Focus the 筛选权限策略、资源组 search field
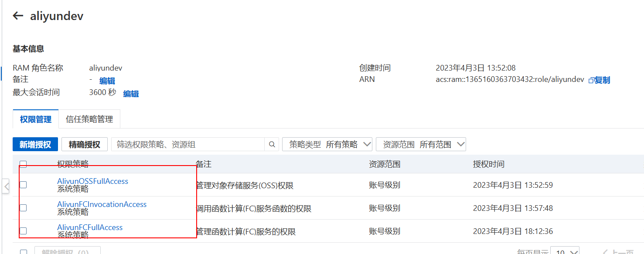 coord(188,145)
